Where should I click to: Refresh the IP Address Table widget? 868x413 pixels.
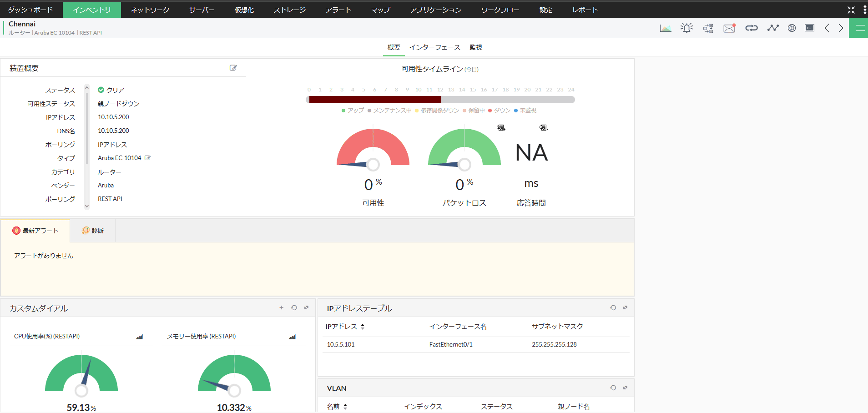coord(613,308)
